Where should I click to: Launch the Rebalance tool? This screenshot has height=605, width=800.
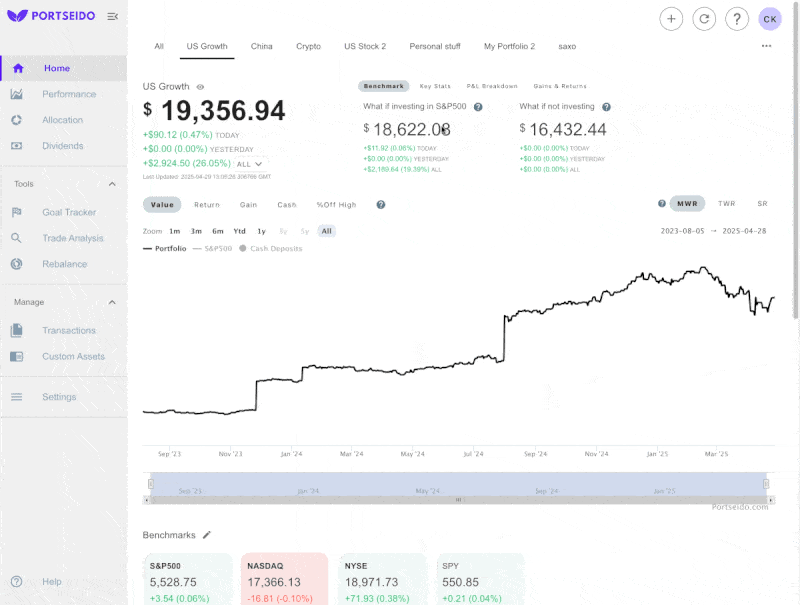tap(65, 264)
